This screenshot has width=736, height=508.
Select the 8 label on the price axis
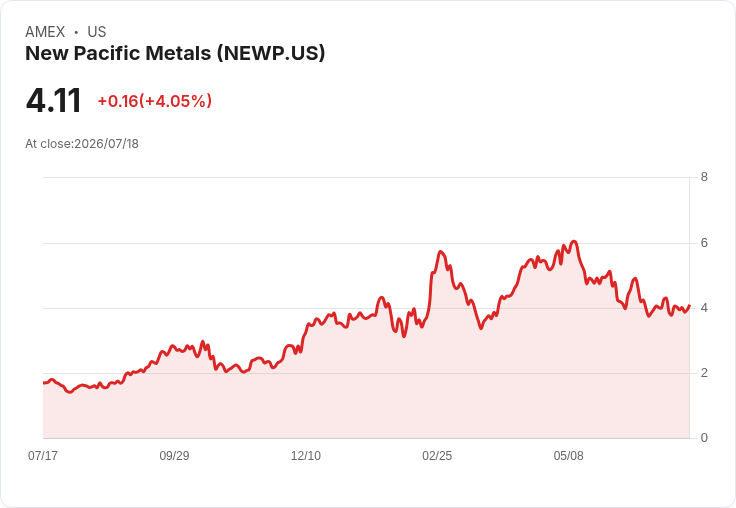click(x=704, y=177)
